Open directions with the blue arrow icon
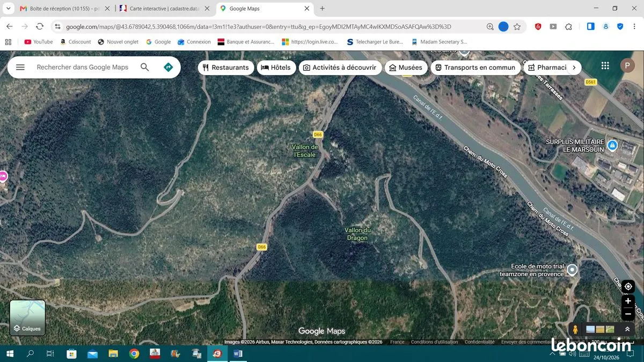 (x=168, y=67)
